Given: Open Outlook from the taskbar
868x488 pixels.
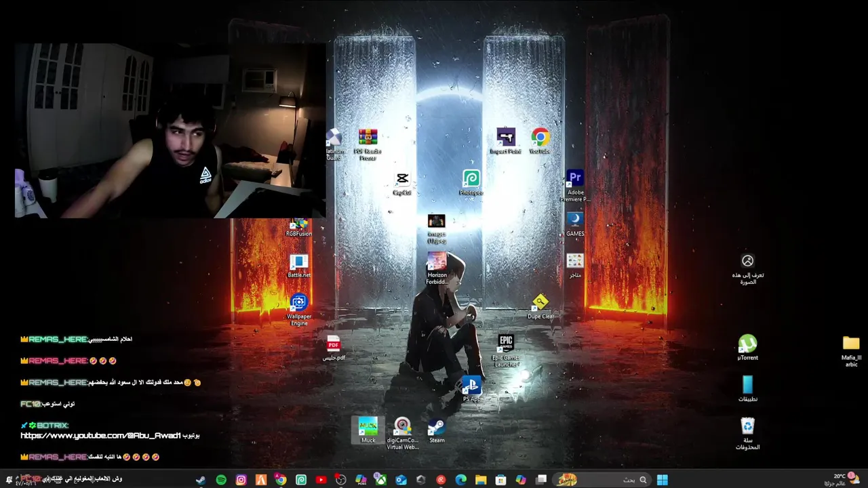Looking at the screenshot, I should tap(401, 480).
